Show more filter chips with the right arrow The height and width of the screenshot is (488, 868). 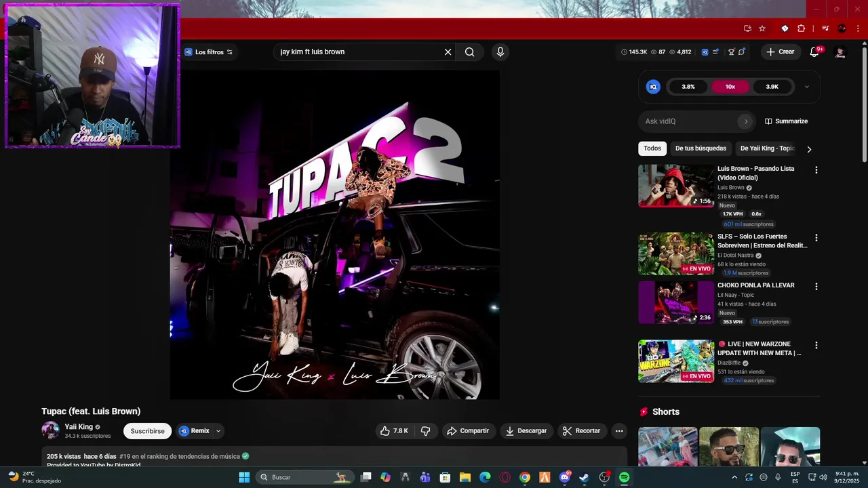click(x=808, y=149)
